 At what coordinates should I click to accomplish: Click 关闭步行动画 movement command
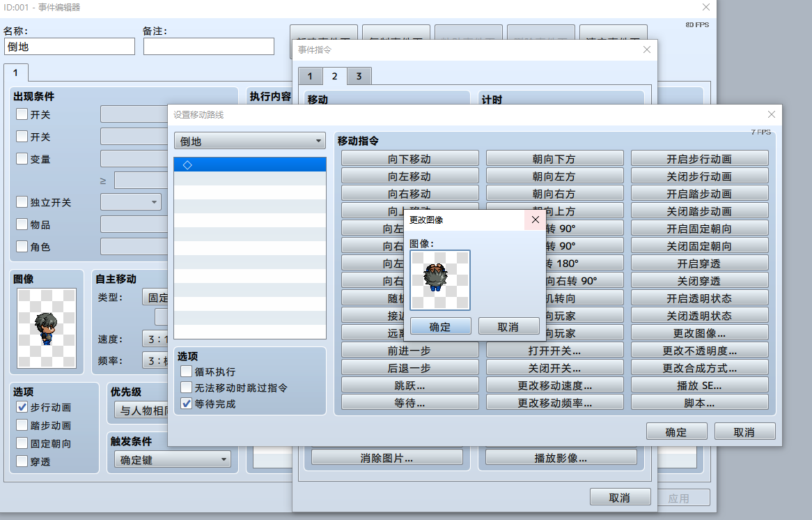[x=699, y=176]
